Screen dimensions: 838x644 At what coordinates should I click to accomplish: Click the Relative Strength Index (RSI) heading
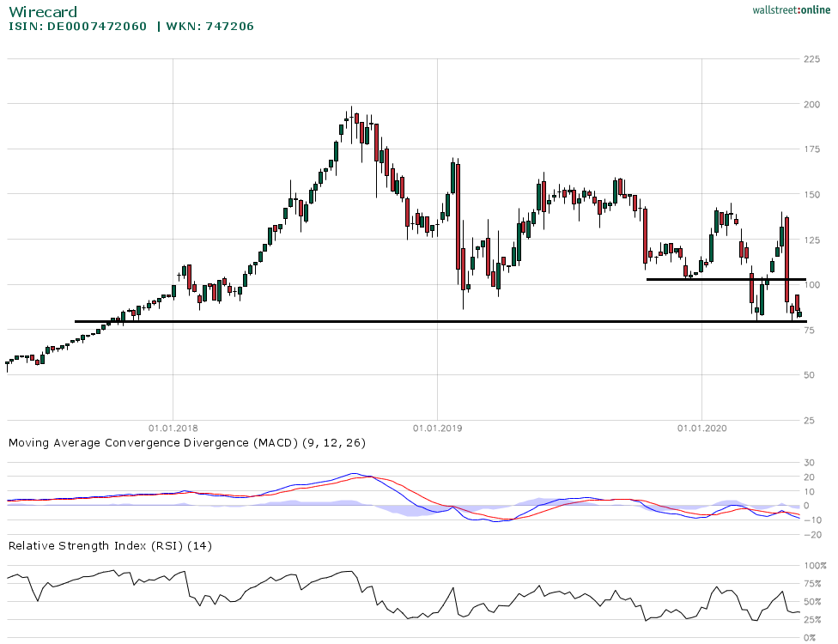click(x=110, y=546)
